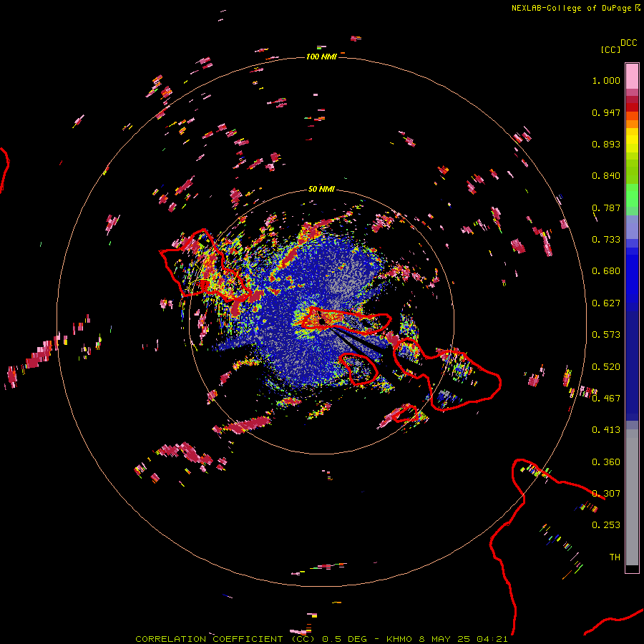Click the 50 NMI range ring label
The width and height of the screenshot is (644, 644).
pyautogui.click(x=321, y=189)
